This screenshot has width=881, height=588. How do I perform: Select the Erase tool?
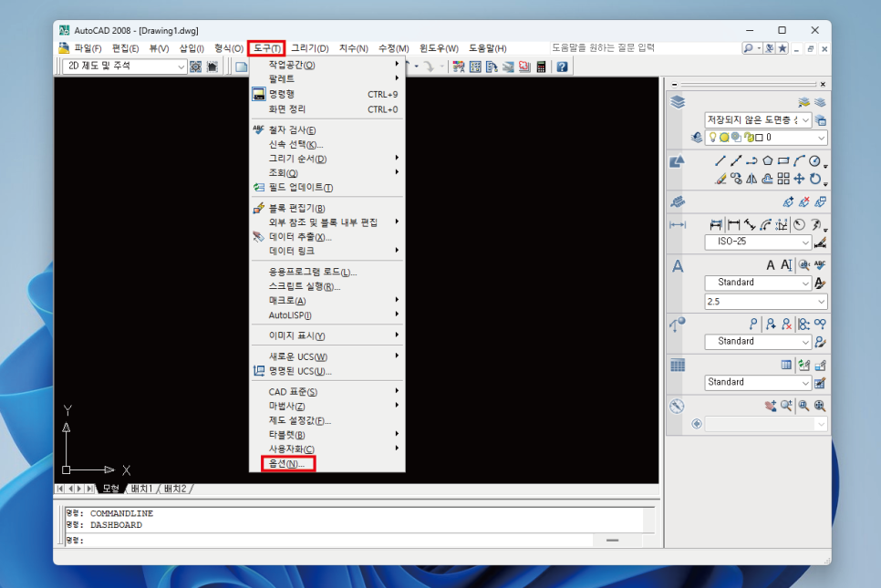[x=720, y=180]
